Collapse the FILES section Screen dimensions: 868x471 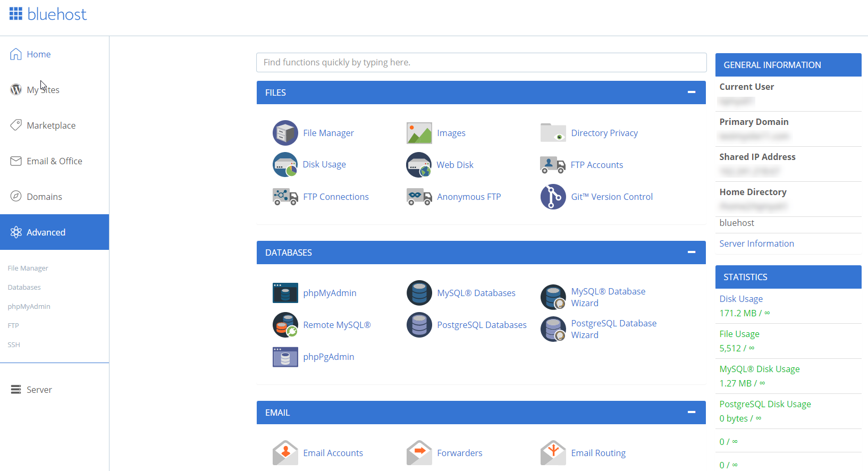click(692, 92)
